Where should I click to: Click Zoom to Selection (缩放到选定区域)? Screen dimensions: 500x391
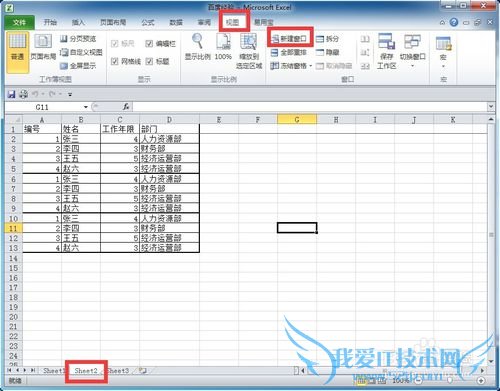point(249,51)
